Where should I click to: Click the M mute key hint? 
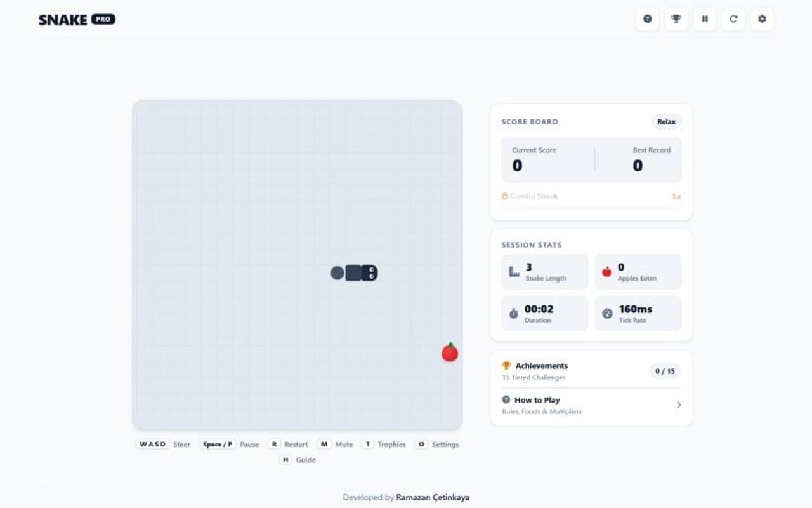324,444
